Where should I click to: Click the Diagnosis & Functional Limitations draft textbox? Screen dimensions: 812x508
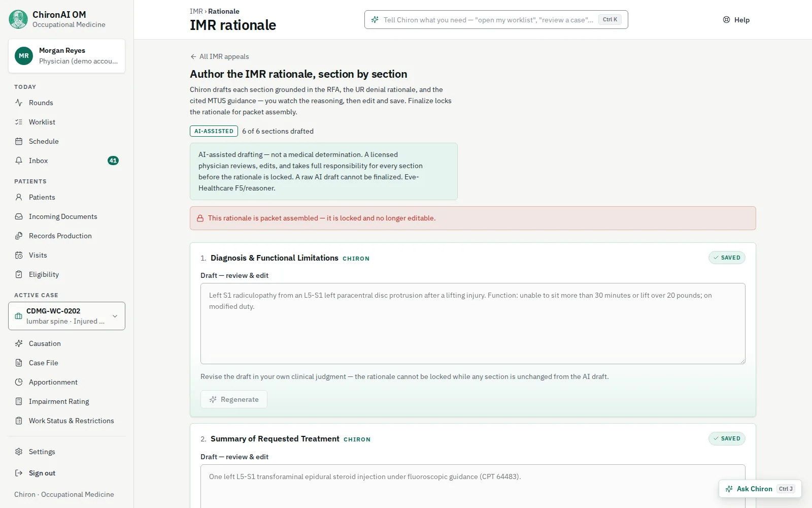[472, 324]
